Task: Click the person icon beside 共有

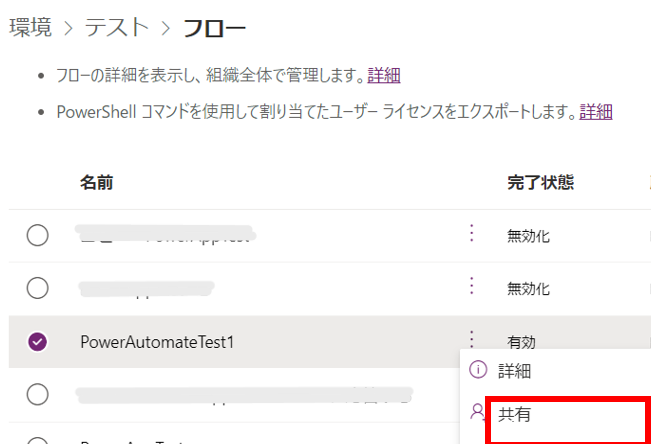Action: pyautogui.click(x=477, y=412)
